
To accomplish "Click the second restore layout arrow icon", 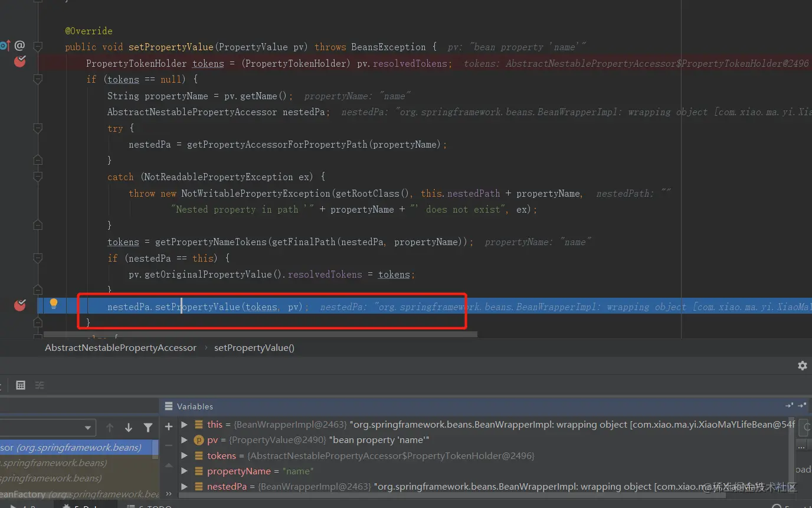I will tap(802, 406).
